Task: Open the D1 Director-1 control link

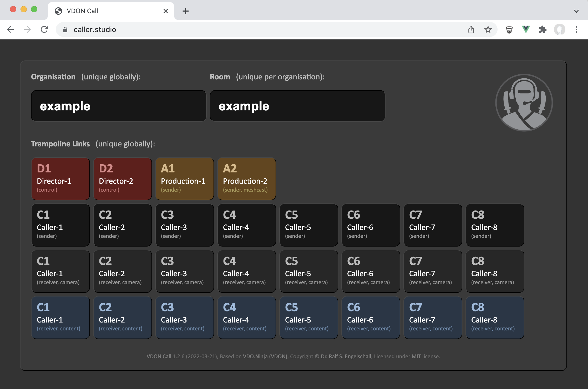Action: [60, 179]
